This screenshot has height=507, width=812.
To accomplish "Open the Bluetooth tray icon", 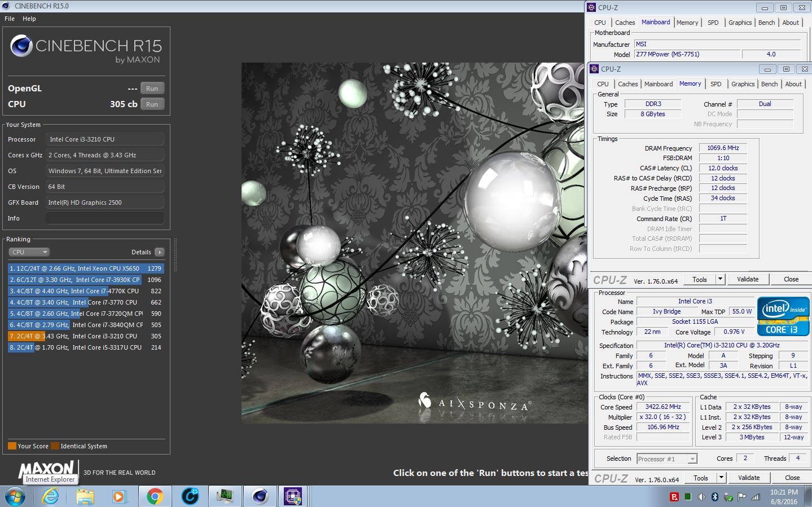I will pyautogui.click(x=714, y=497).
